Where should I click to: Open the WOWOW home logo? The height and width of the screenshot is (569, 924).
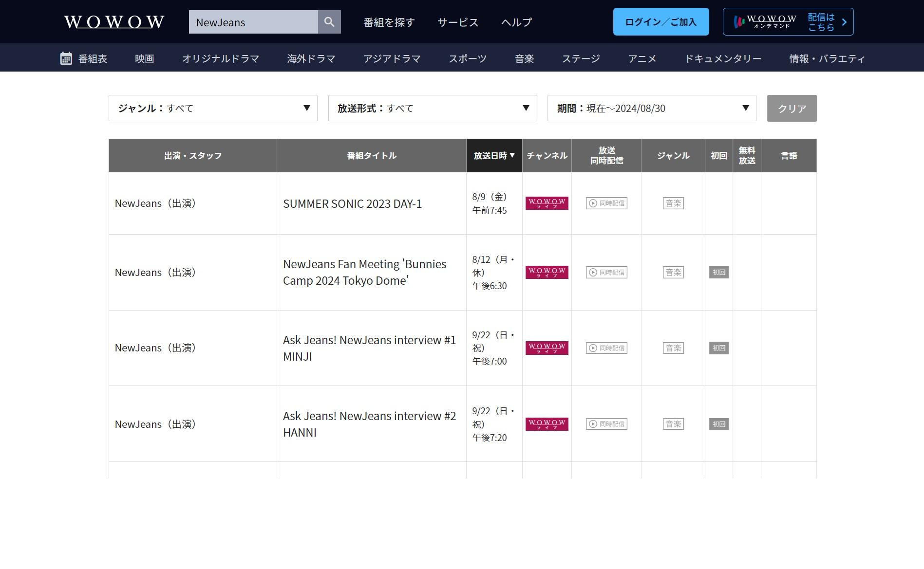point(114,22)
